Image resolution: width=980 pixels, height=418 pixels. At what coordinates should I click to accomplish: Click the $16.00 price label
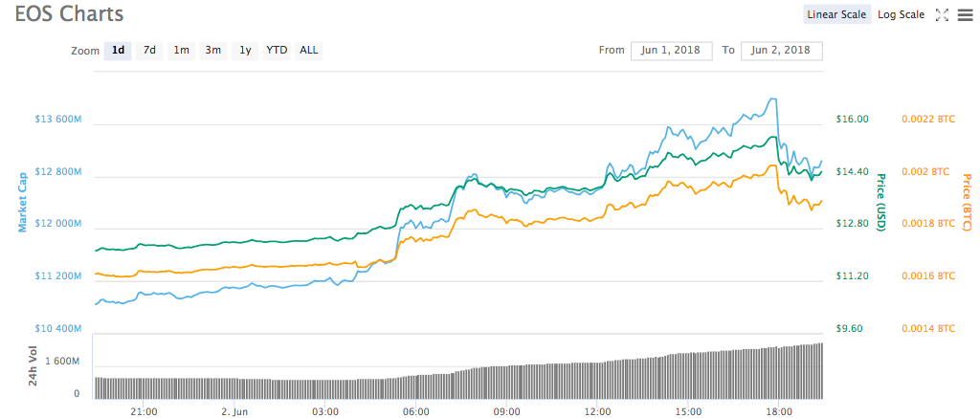(x=853, y=119)
